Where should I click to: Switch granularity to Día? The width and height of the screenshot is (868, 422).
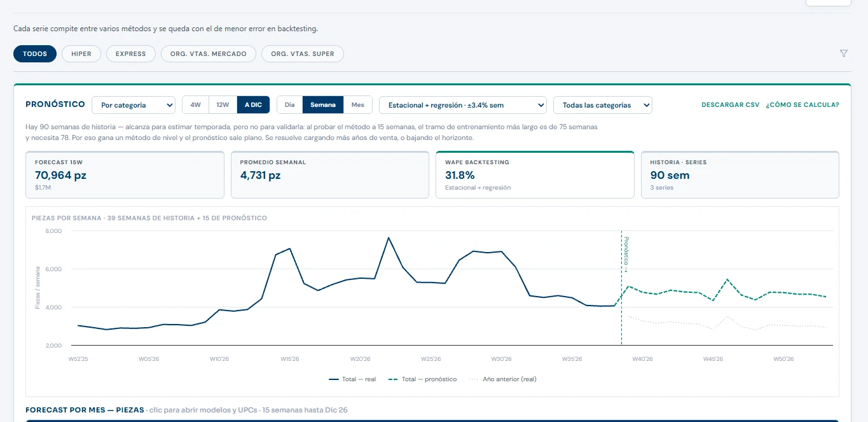[x=290, y=105]
